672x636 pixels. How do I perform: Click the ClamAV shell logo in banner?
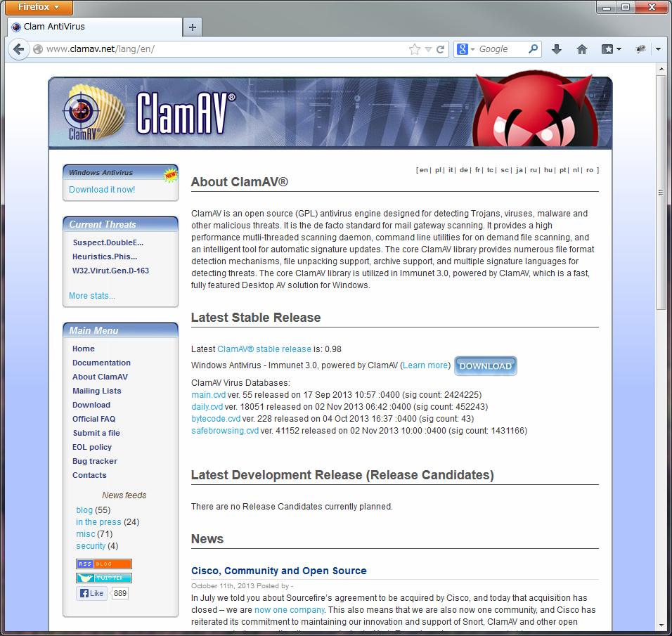(92, 112)
